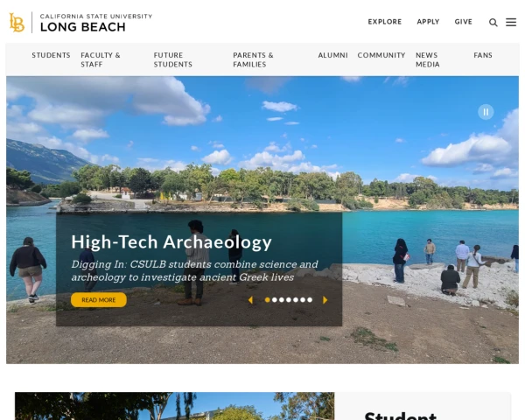Click the LB university logo
The image size is (525, 420).
click(17, 23)
